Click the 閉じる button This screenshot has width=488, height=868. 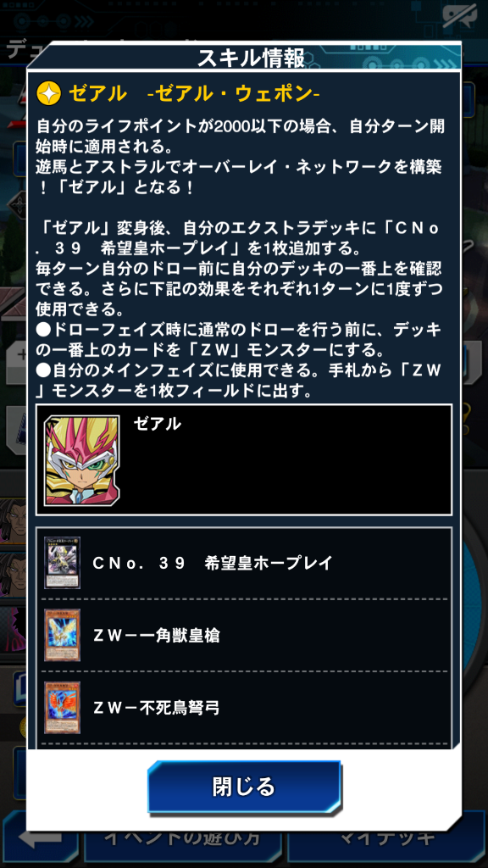(244, 786)
